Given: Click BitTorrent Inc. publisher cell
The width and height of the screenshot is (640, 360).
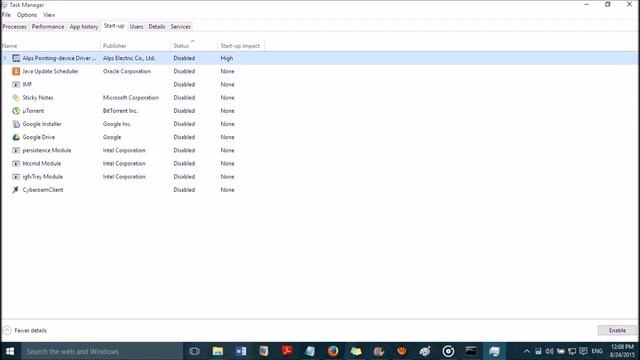Looking at the screenshot, I should [120, 111].
